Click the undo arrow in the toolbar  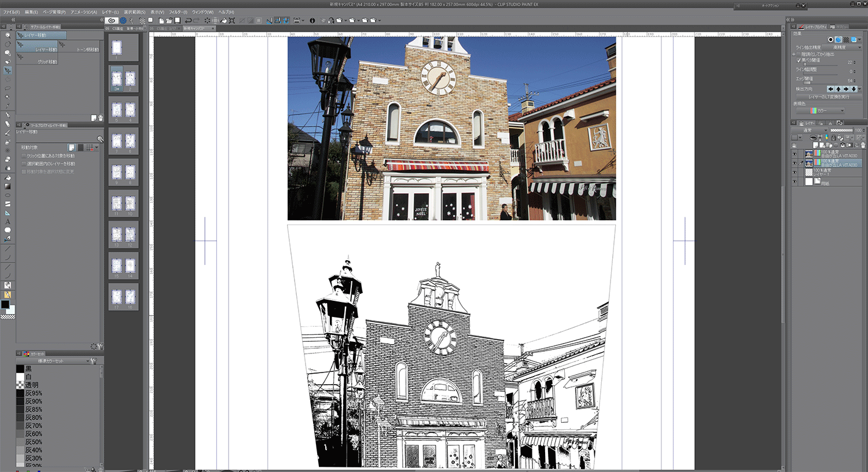click(x=188, y=20)
